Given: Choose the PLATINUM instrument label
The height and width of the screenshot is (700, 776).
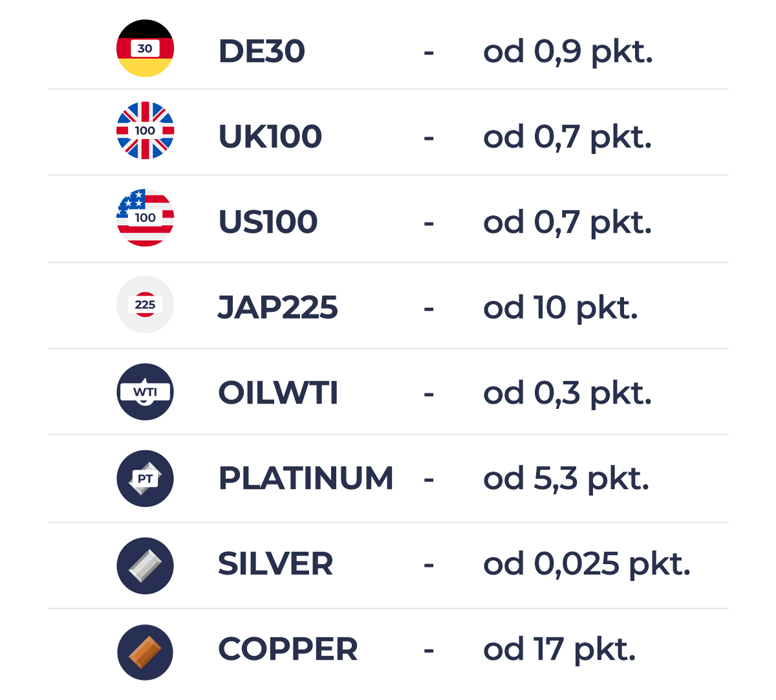Looking at the screenshot, I should [306, 478].
